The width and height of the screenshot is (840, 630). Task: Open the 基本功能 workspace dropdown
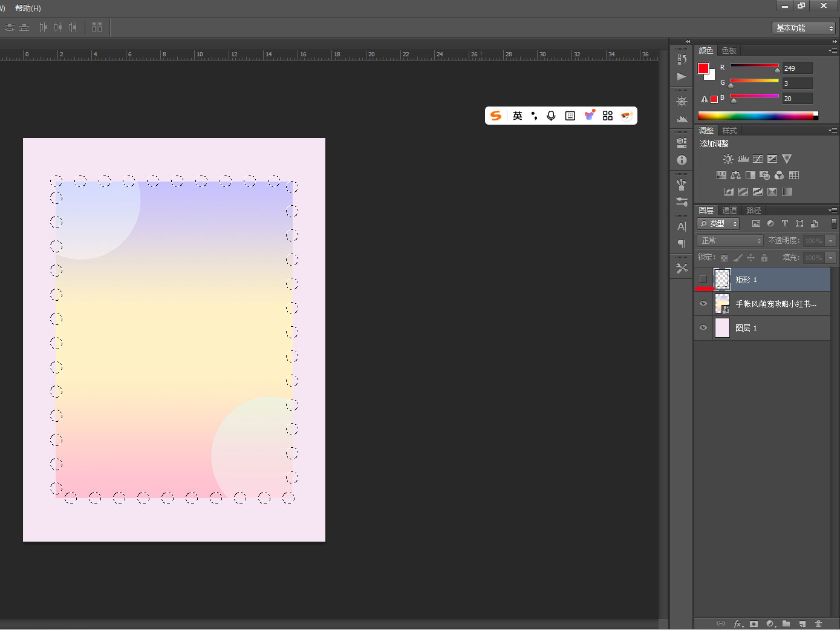point(804,28)
